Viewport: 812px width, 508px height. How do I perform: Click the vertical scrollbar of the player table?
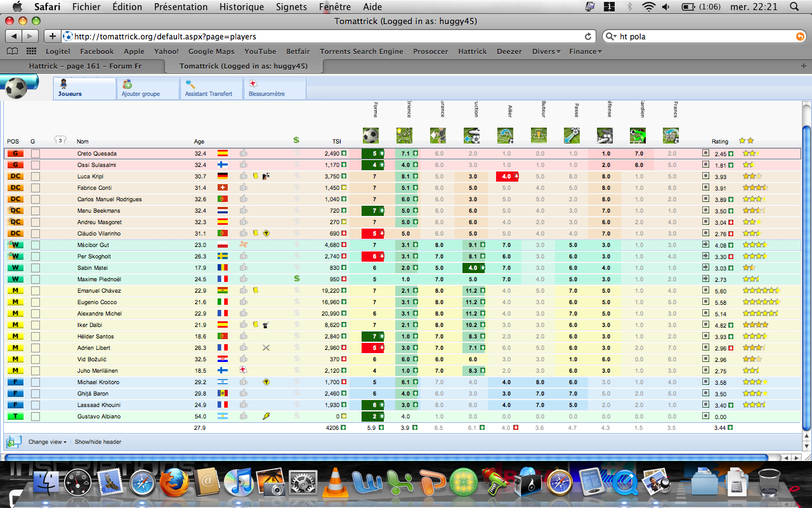[806, 279]
